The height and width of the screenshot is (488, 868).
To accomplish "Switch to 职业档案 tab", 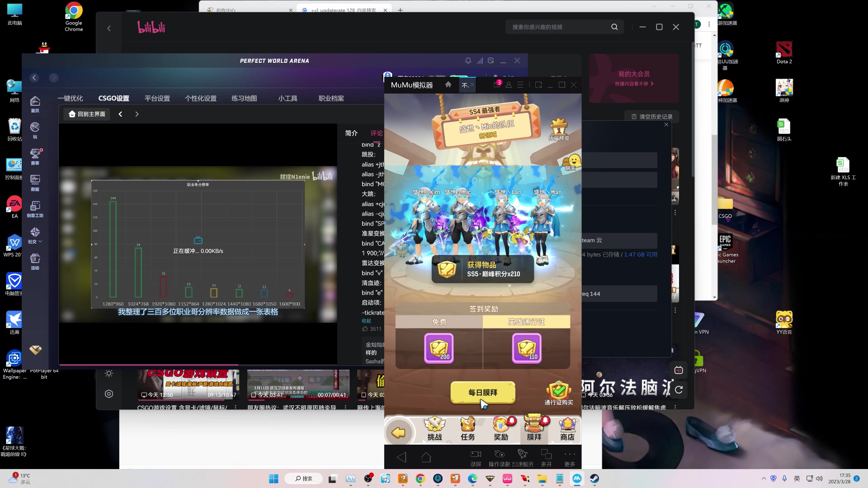I will [331, 98].
